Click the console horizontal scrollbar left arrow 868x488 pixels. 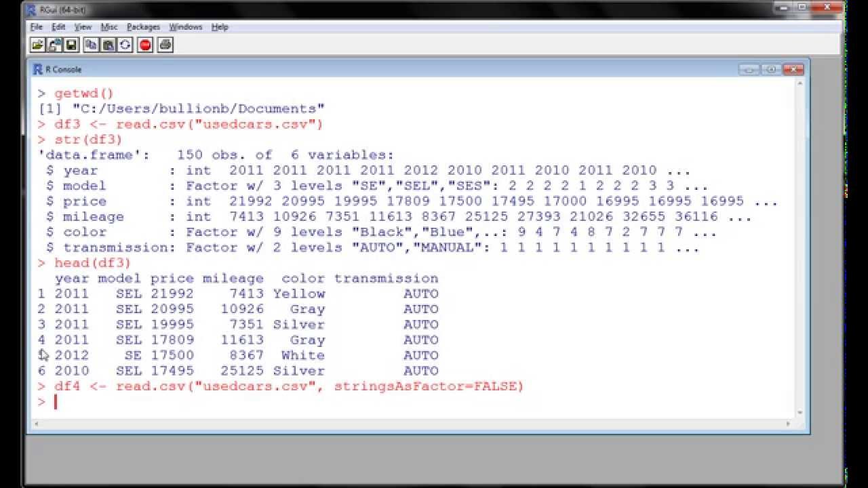tap(36, 424)
